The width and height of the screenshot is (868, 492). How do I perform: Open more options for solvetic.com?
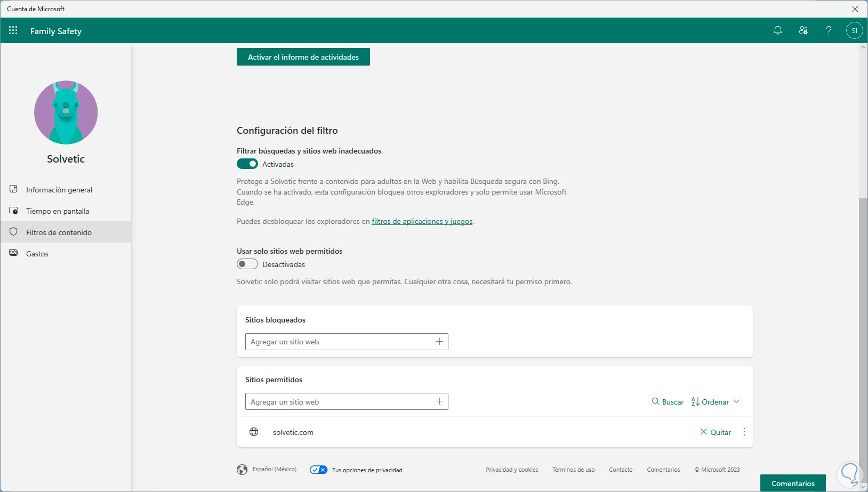(x=744, y=432)
